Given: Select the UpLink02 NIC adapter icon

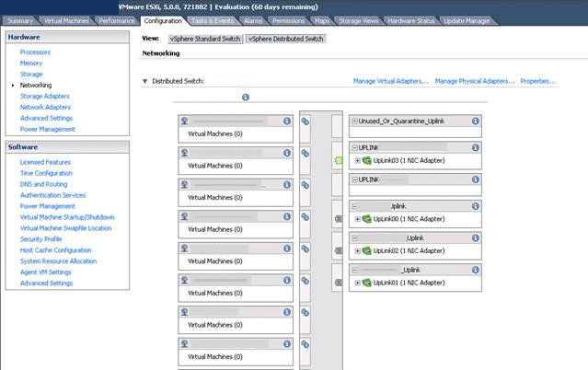Looking at the screenshot, I should click(x=366, y=250).
